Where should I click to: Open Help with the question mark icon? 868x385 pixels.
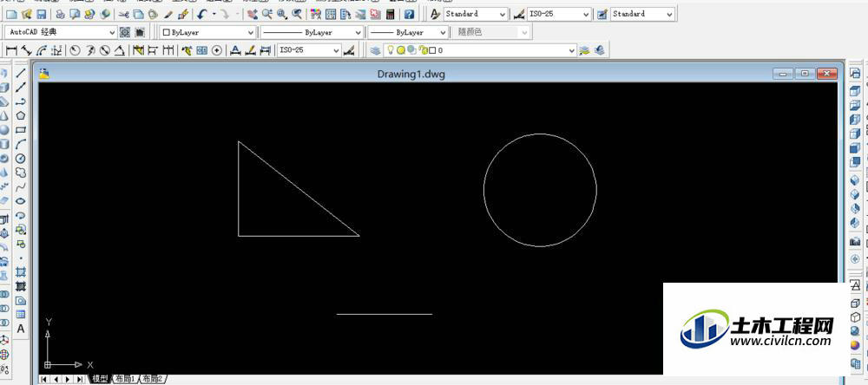409,15
